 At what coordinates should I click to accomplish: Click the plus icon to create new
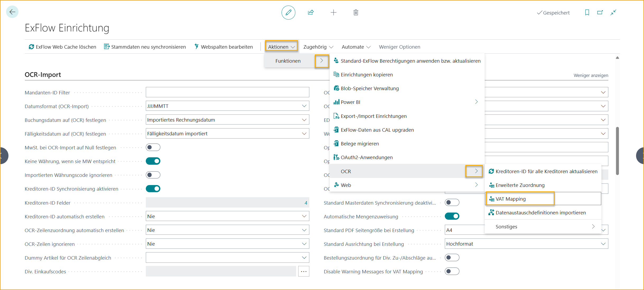point(333,12)
